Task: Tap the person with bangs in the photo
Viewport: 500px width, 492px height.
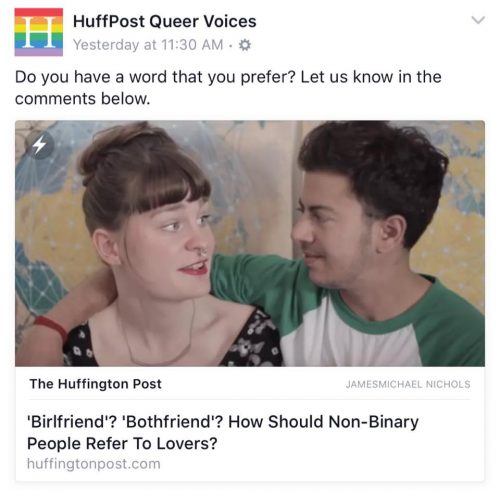Action: 150,247
